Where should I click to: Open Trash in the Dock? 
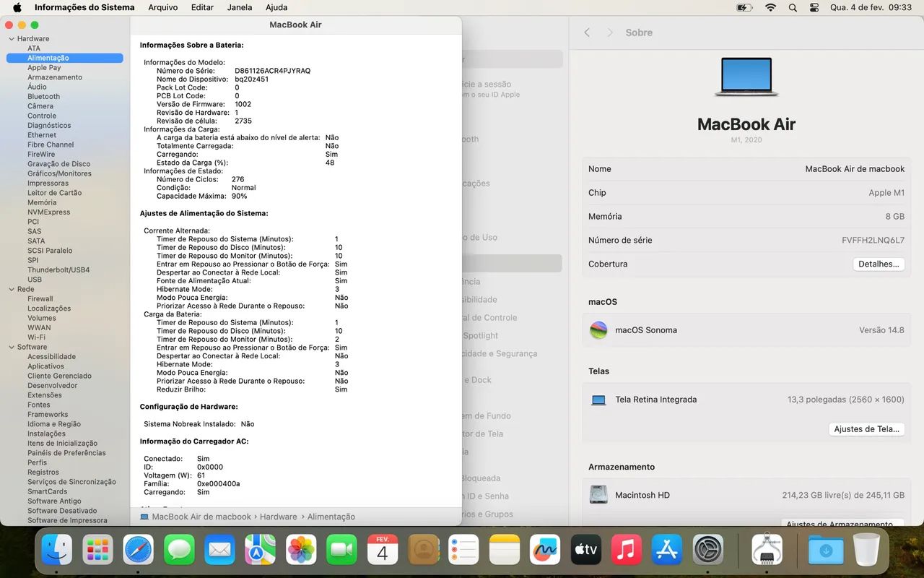pos(866,550)
